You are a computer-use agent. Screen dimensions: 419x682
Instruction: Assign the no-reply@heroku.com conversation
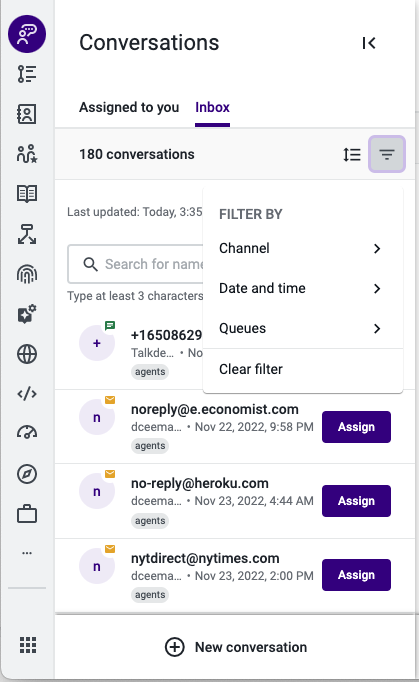pos(356,501)
